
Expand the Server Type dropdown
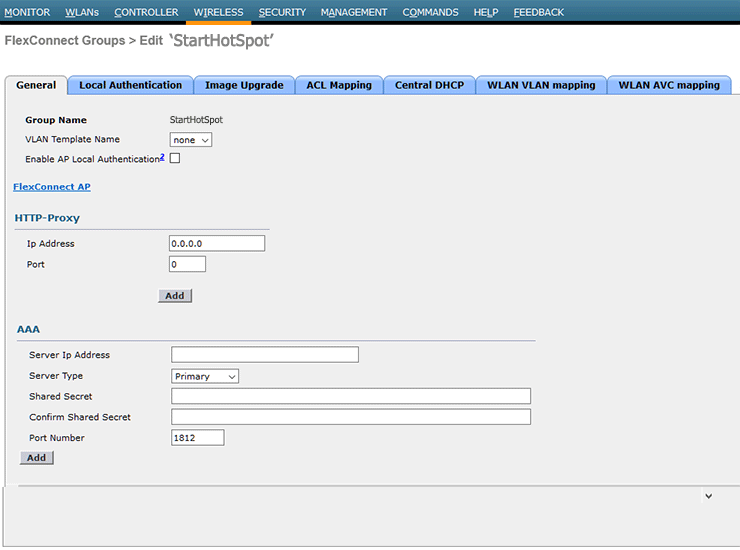205,376
